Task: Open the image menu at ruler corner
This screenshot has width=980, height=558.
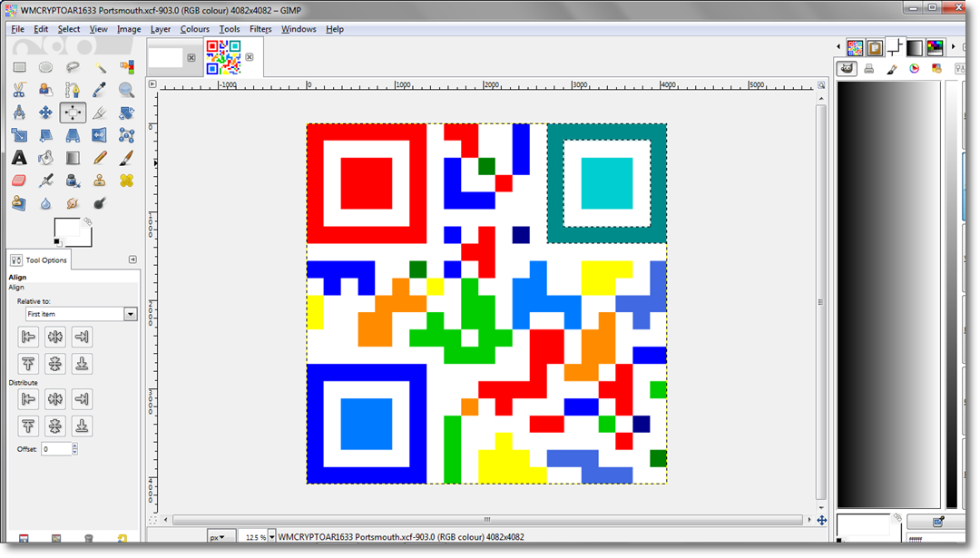Action: (152, 83)
